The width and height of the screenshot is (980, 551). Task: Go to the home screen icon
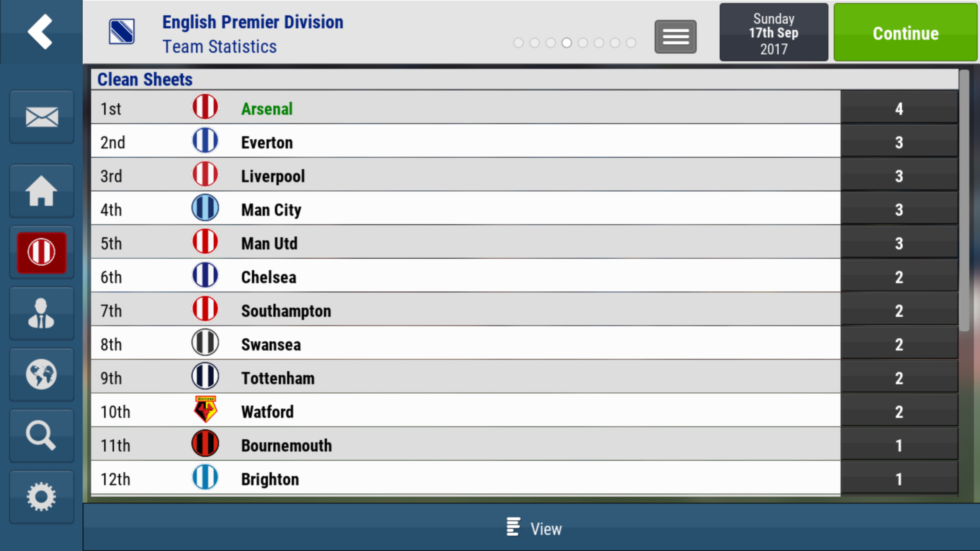pos(42,191)
